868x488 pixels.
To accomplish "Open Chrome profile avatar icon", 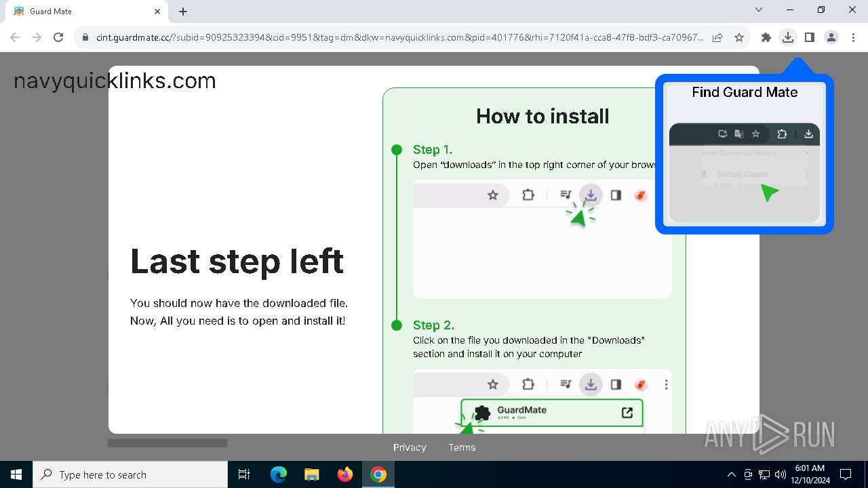I will click(831, 37).
